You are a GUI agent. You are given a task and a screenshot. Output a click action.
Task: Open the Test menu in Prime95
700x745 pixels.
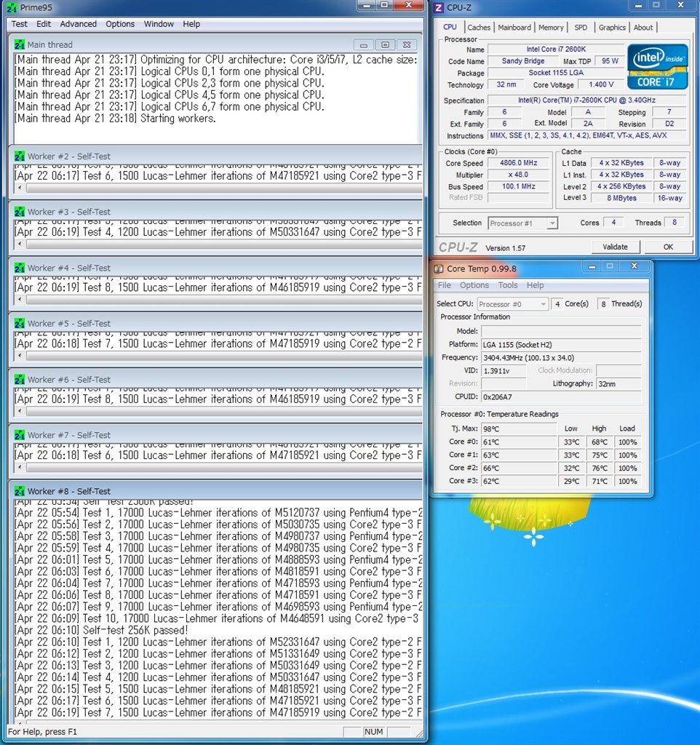click(x=20, y=24)
